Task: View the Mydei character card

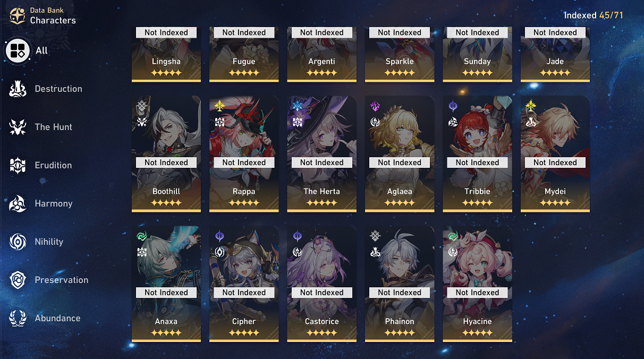Action: 555,154
